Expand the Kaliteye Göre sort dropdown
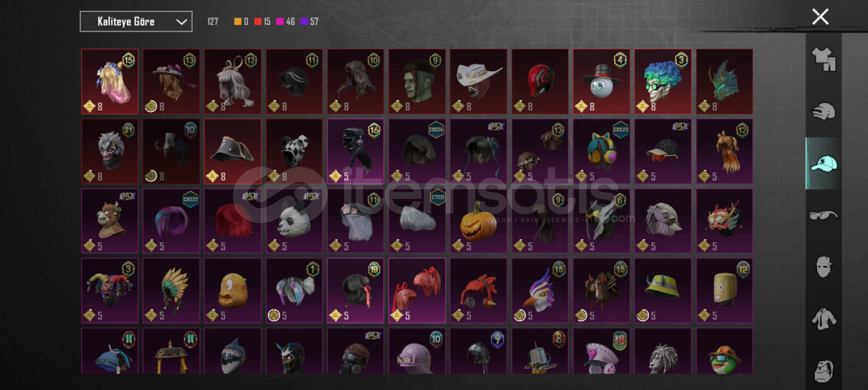Viewport: 868px width, 390px height. pos(136,21)
